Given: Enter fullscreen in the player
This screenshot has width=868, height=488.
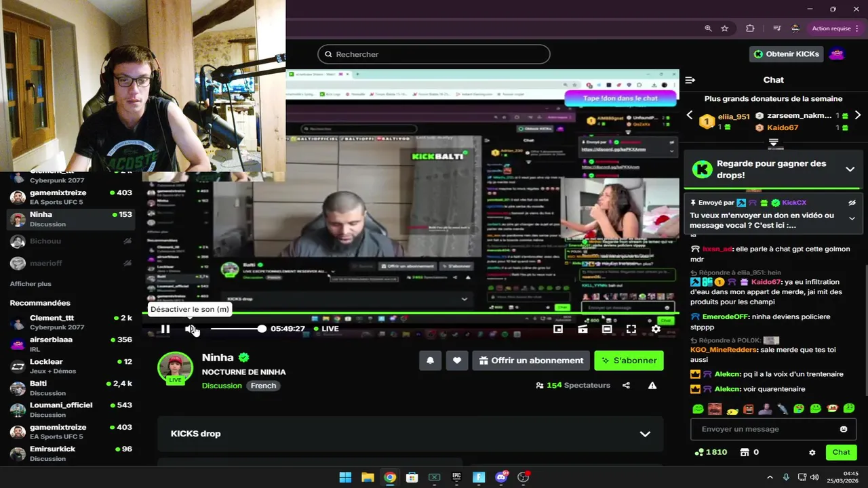Looking at the screenshot, I should pos(631,329).
